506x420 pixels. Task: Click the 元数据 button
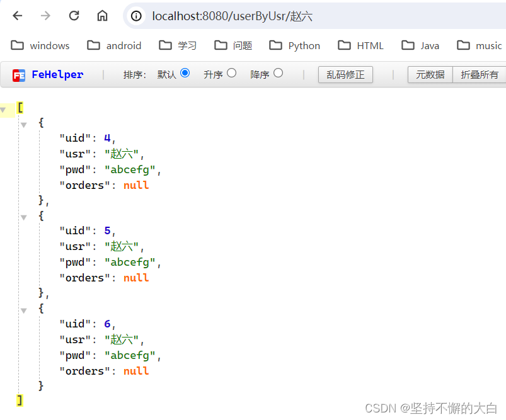[x=430, y=74]
